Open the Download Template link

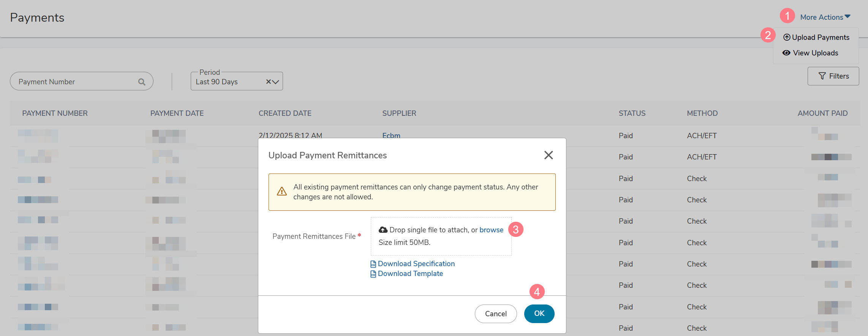pyautogui.click(x=410, y=274)
